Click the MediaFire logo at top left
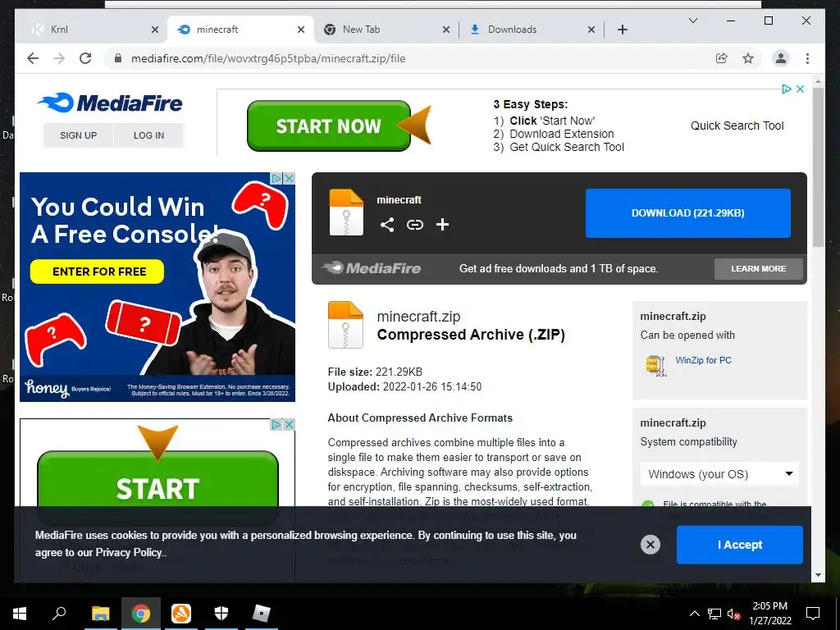840x630 pixels. pyautogui.click(x=110, y=103)
